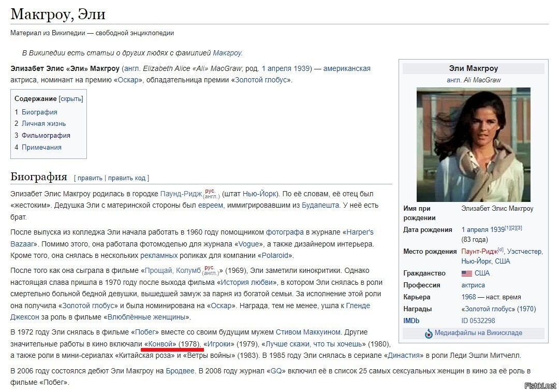Hide the table of contents via скрыть
The height and width of the screenshot is (392, 559).
71,99
